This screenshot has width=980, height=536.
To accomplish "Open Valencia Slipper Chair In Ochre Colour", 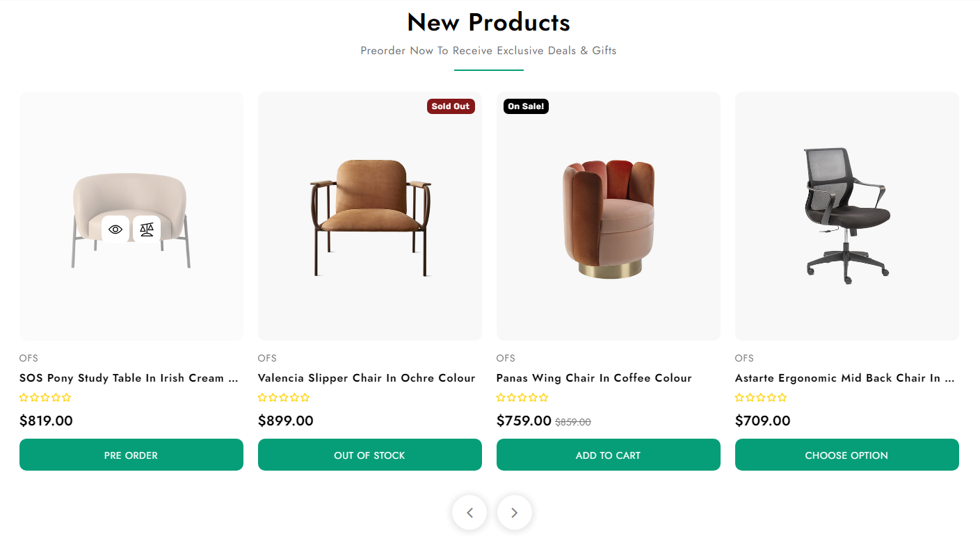I will [x=367, y=378].
